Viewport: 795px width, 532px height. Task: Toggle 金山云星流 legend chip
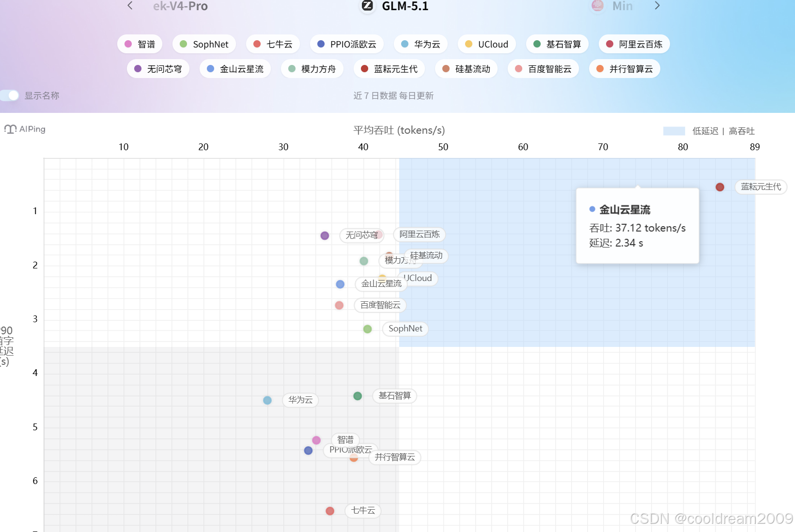[235, 69]
